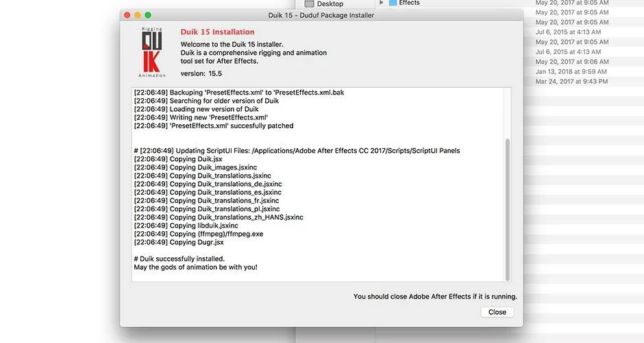Select the Effects folder name in Finder

[410, 3]
